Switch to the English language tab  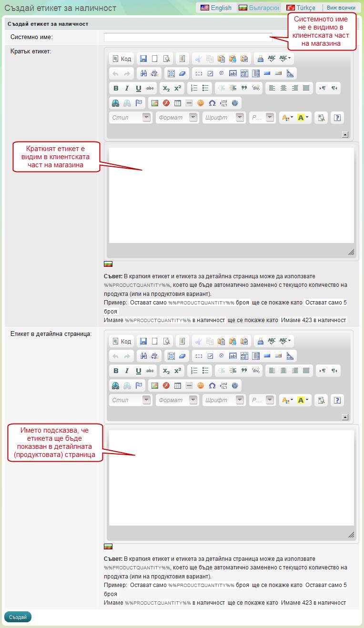coord(216,8)
